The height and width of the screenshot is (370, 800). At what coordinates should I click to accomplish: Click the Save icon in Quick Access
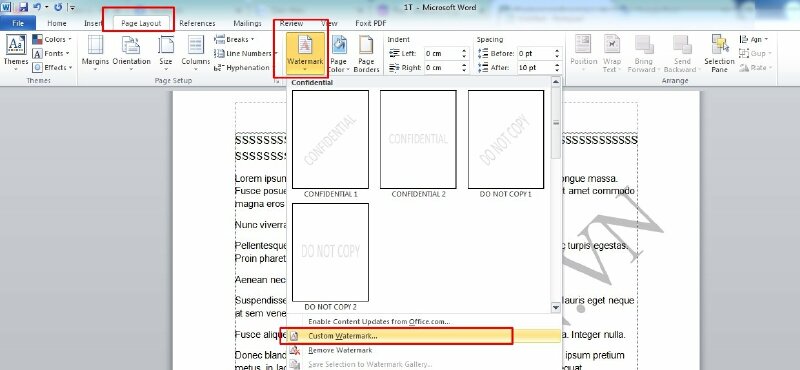point(23,7)
